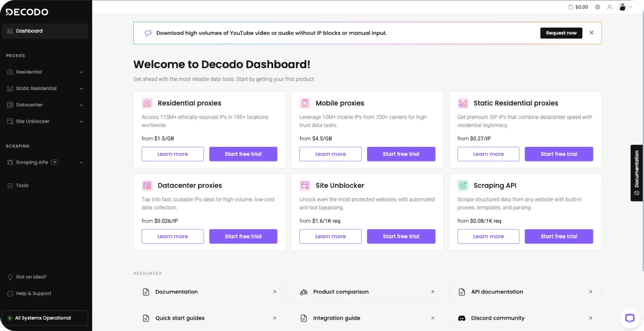Start free trial for Datacenter proxies

tap(243, 236)
